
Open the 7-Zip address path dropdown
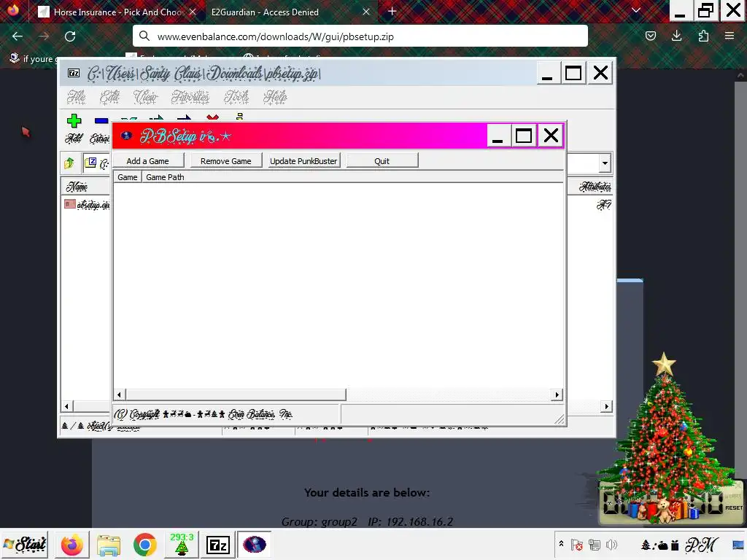[605, 163]
